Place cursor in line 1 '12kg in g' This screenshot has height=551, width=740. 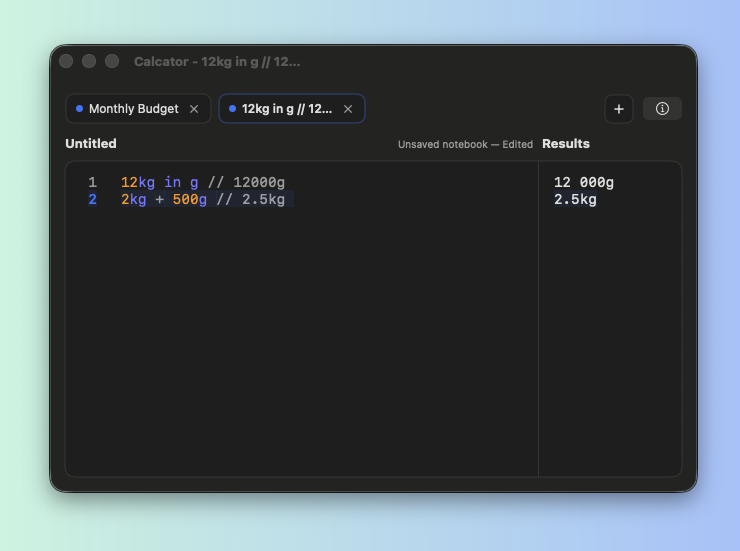[x=160, y=182]
